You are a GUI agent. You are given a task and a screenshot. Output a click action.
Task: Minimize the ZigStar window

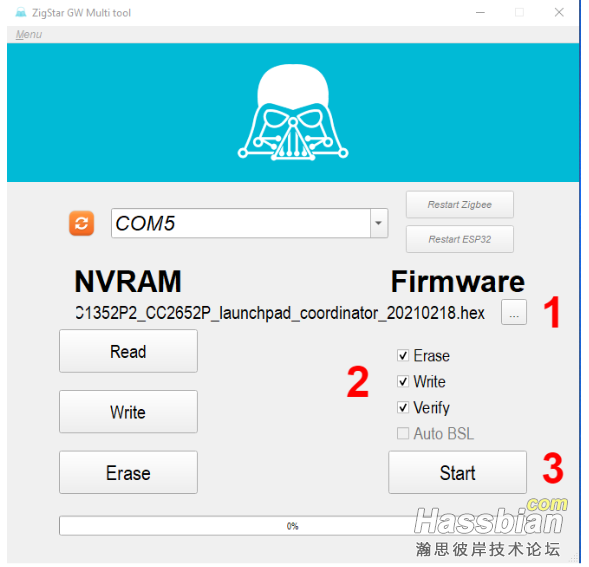(480, 12)
